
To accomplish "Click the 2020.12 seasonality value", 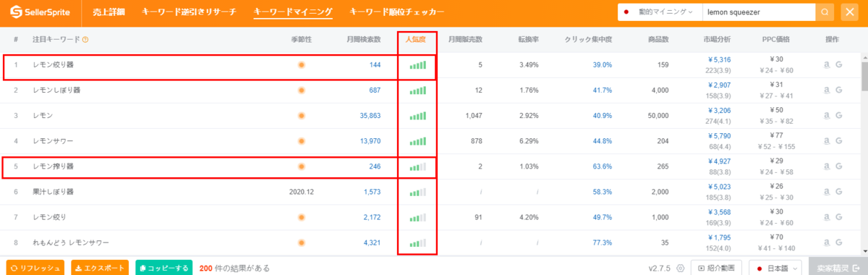I will (x=301, y=192).
